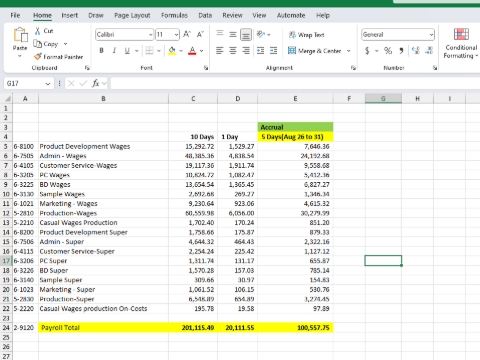This screenshot has height=360, width=480.
Task: Expand the fill color arrow
Action: coord(181,51)
